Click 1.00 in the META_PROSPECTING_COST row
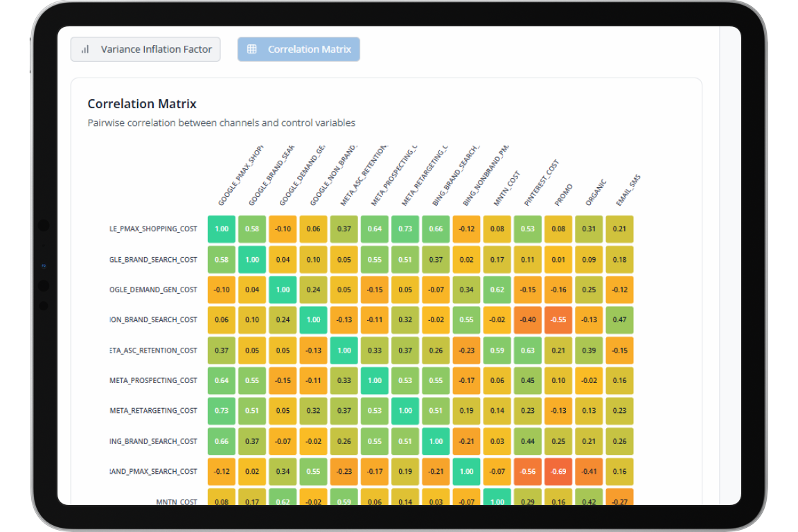This screenshot has height=532, width=798. pos(375,380)
